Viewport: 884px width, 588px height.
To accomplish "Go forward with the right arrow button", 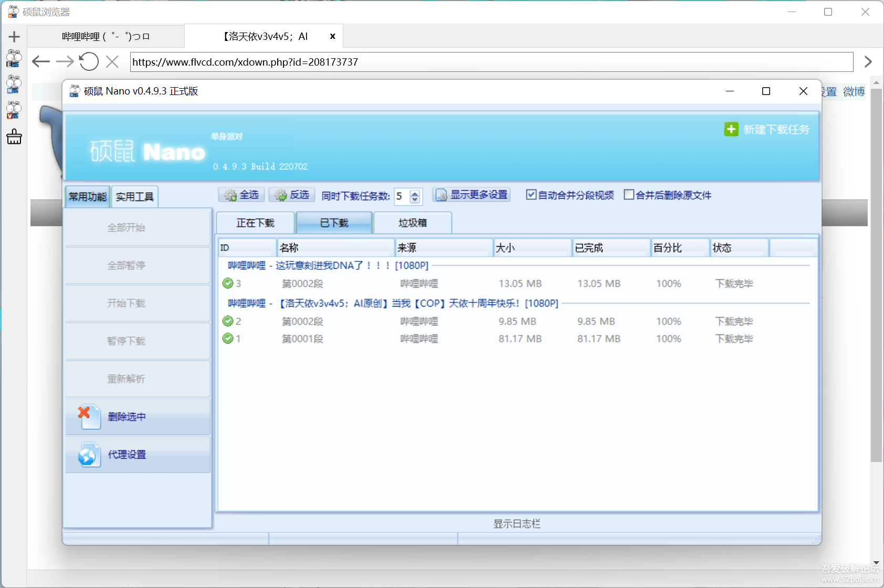I will click(x=65, y=61).
